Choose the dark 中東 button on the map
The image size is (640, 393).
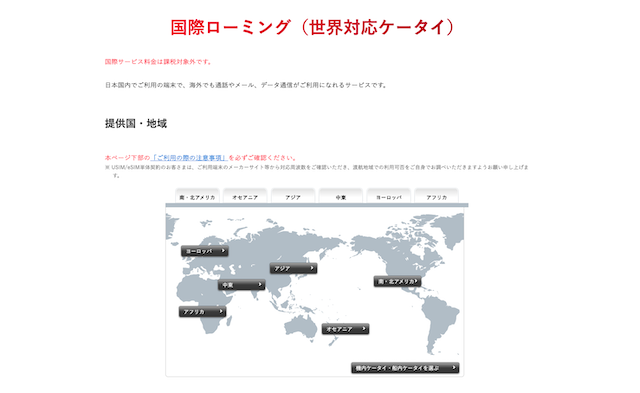pyautogui.click(x=242, y=285)
